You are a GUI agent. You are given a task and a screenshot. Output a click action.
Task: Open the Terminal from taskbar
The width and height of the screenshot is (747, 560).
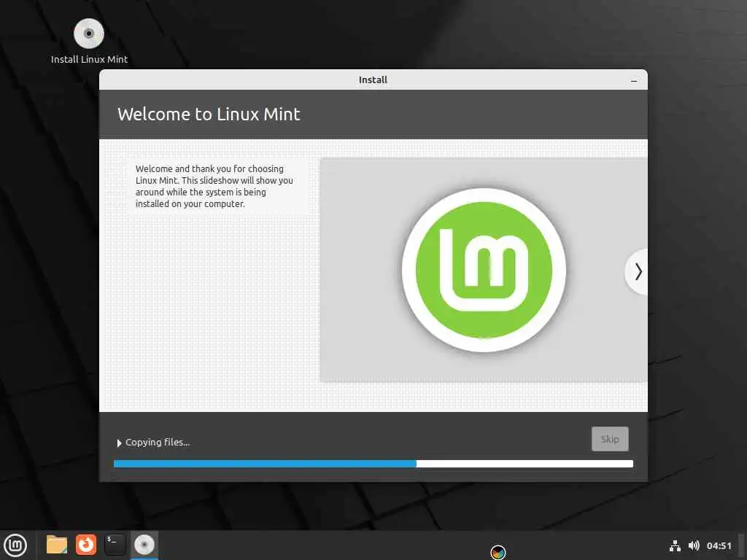point(115,545)
